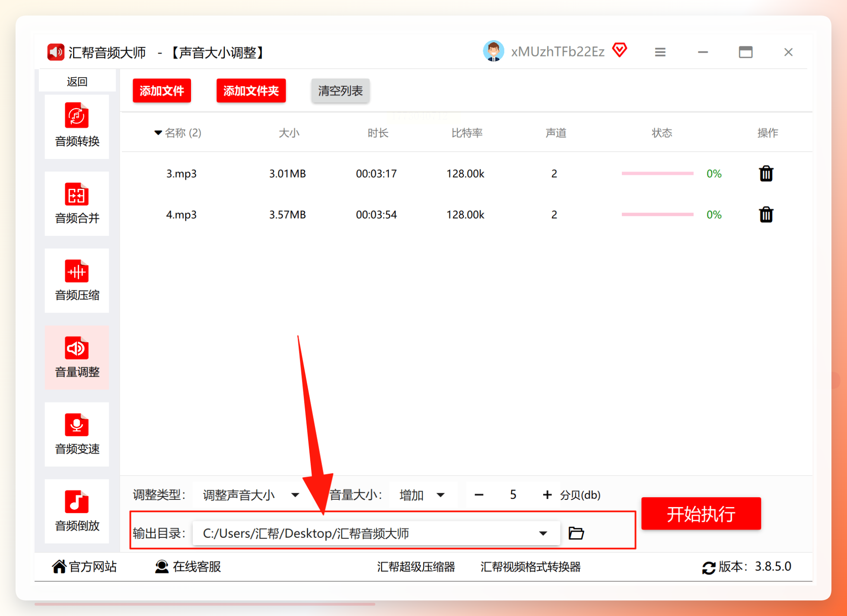Screen dimensions: 847x616
Task: Open the 音频倒放 audio reverse tool
Action: point(77,511)
